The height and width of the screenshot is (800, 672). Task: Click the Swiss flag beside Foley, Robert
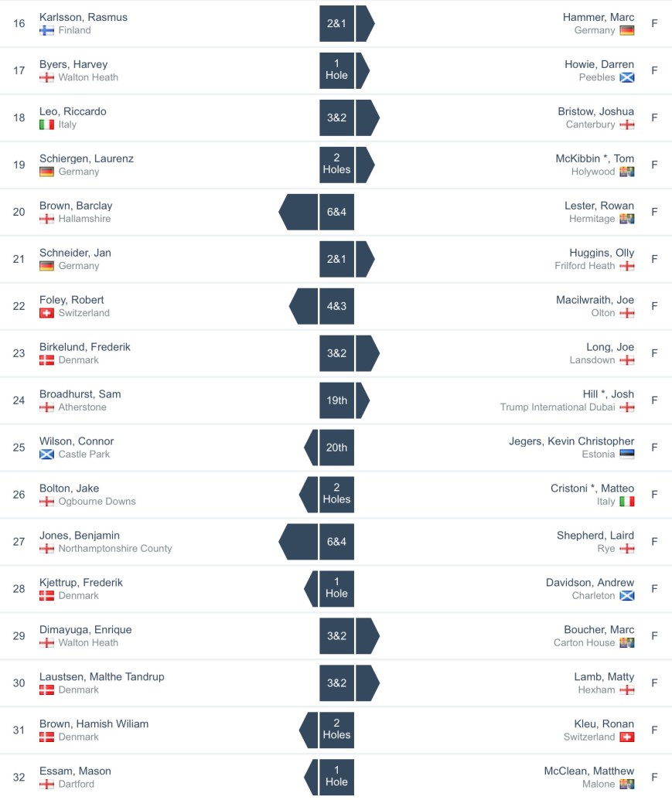coord(46,314)
